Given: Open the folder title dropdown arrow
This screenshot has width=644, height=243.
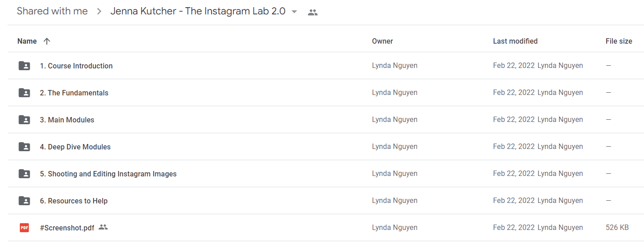Looking at the screenshot, I should (x=294, y=12).
